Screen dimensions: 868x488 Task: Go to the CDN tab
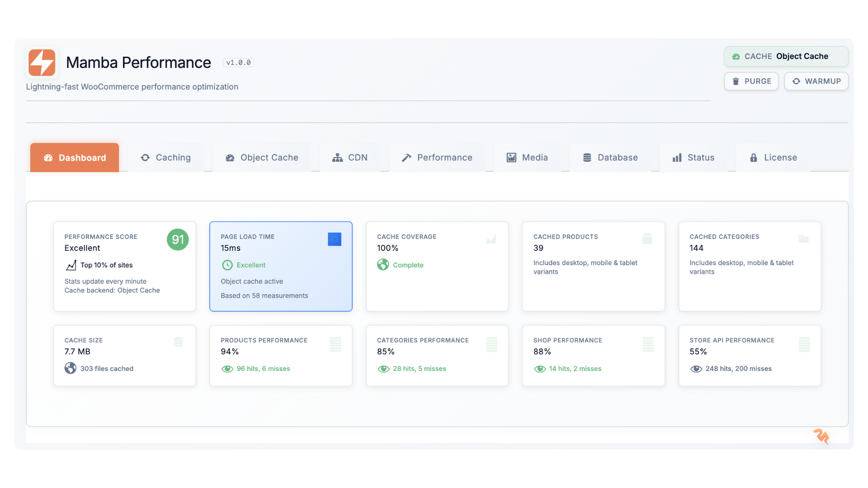click(350, 158)
